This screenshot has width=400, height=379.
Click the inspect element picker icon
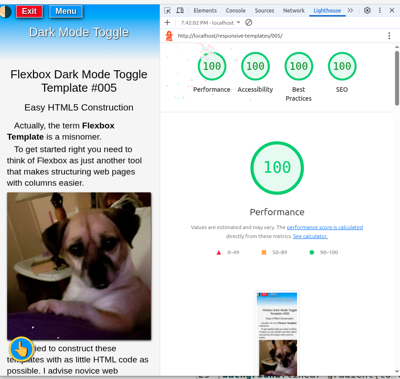(168, 11)
